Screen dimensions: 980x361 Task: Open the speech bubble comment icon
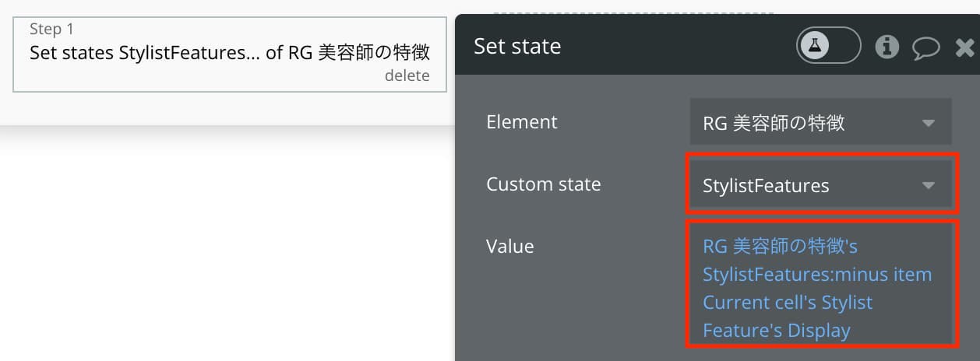[926, 48]
